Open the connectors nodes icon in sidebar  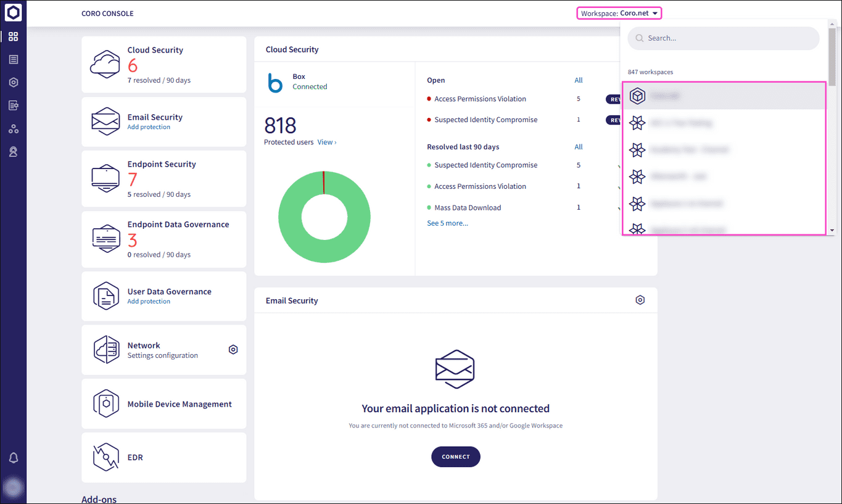click(13, 129)
